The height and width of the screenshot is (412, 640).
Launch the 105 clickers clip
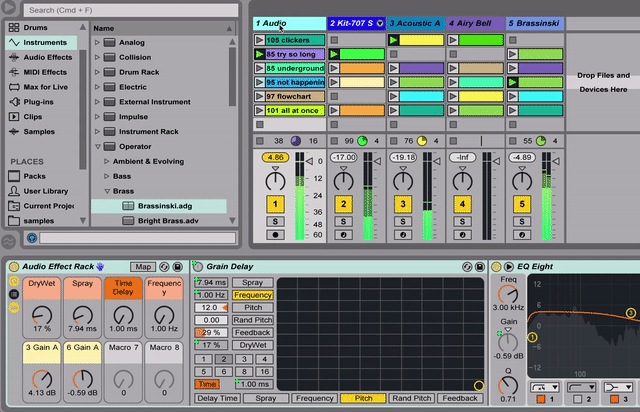(x=259, y=40)
